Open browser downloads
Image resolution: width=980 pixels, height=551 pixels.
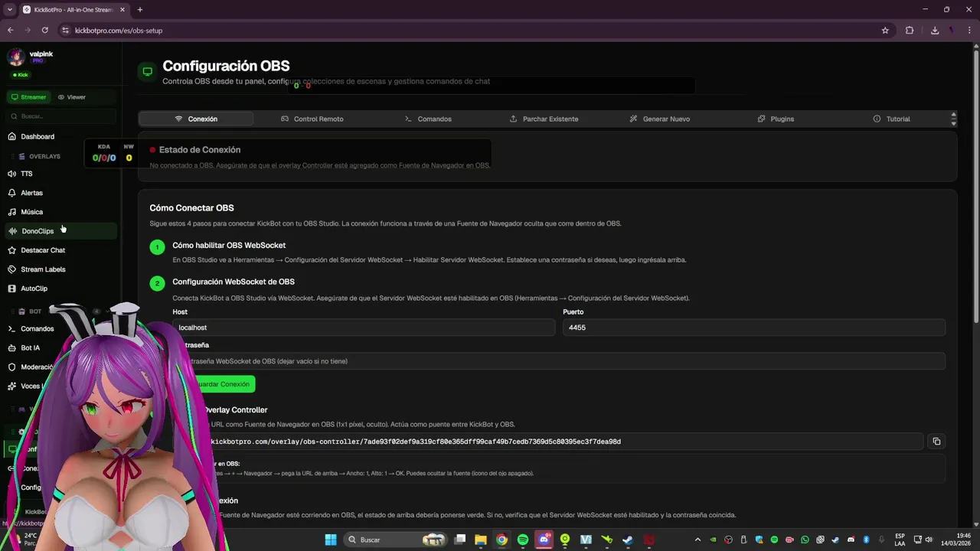tap(935, 31)
